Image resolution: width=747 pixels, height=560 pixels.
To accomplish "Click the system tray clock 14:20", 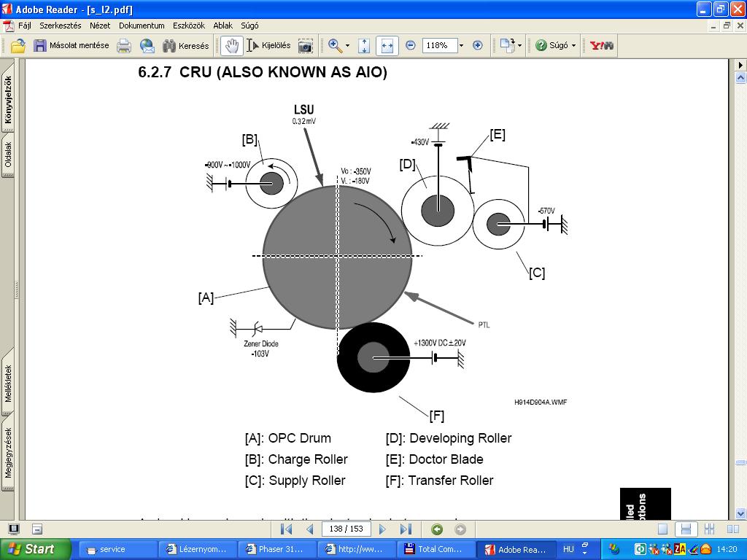I will coord(726,549).
